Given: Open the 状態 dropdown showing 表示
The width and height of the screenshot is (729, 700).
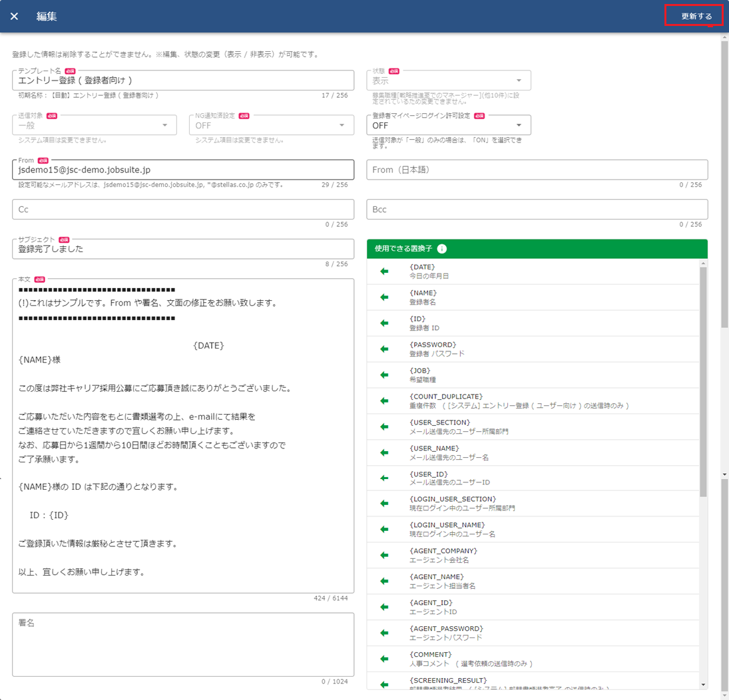Looking at the screenshot, I should click(x=448, y=81).
